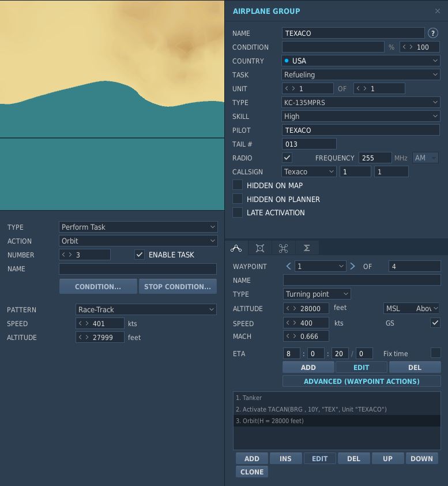The image size is (448, 486).
Task: Enable HIDDEN ON PLANNER checkbox
Action: click(x=238, y=199)
